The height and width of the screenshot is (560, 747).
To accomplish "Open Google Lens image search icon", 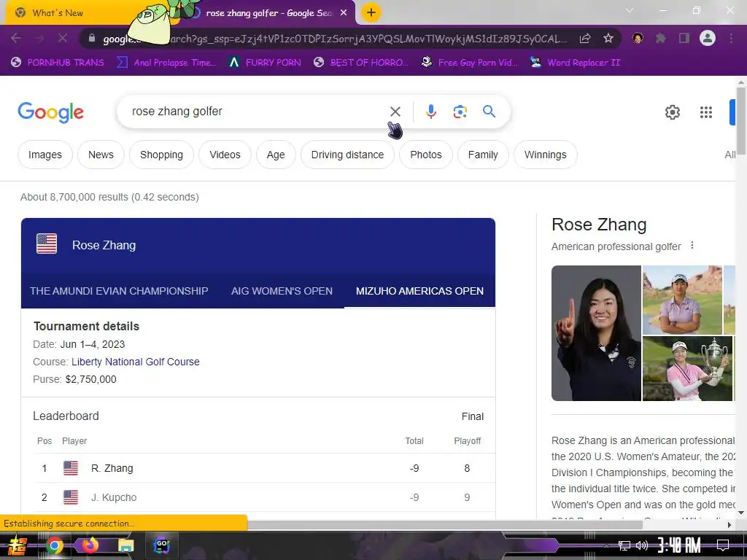I will (x=460, y=112).
